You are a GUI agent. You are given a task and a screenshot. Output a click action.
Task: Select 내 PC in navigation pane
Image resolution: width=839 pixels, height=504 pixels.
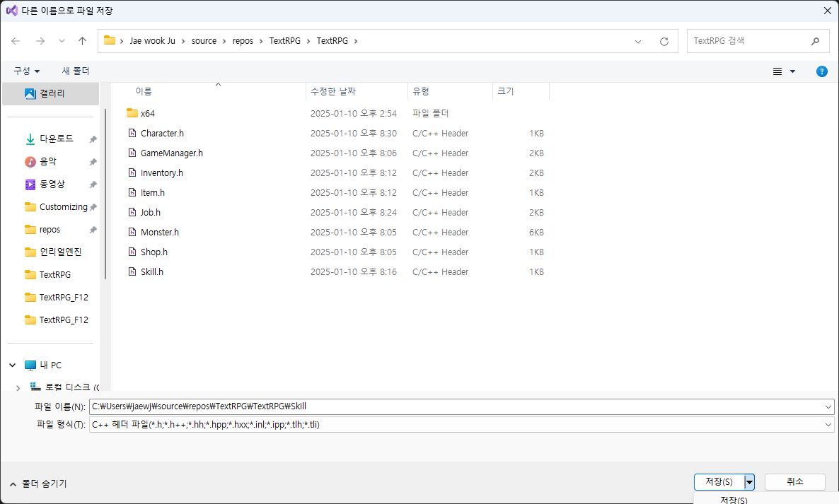(51, 365)
